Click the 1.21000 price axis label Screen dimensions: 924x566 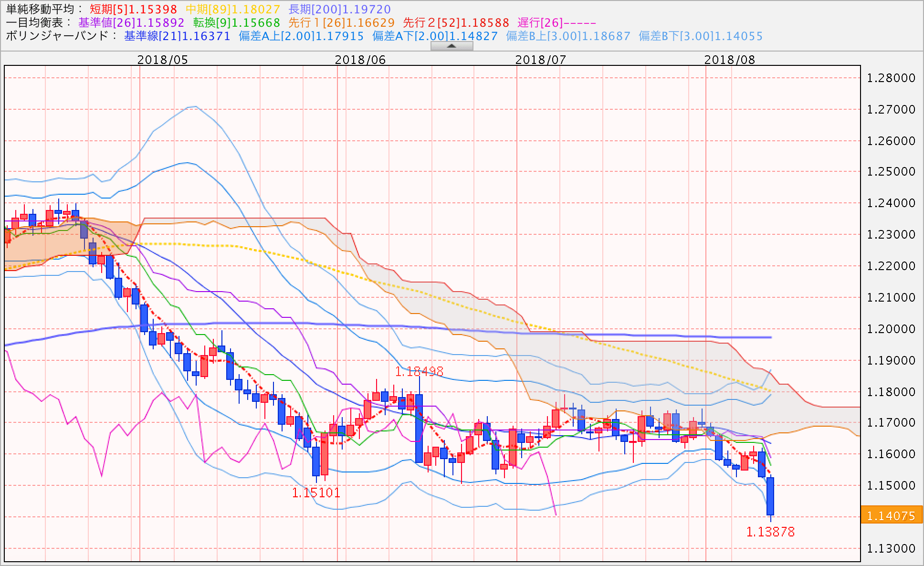891,297
